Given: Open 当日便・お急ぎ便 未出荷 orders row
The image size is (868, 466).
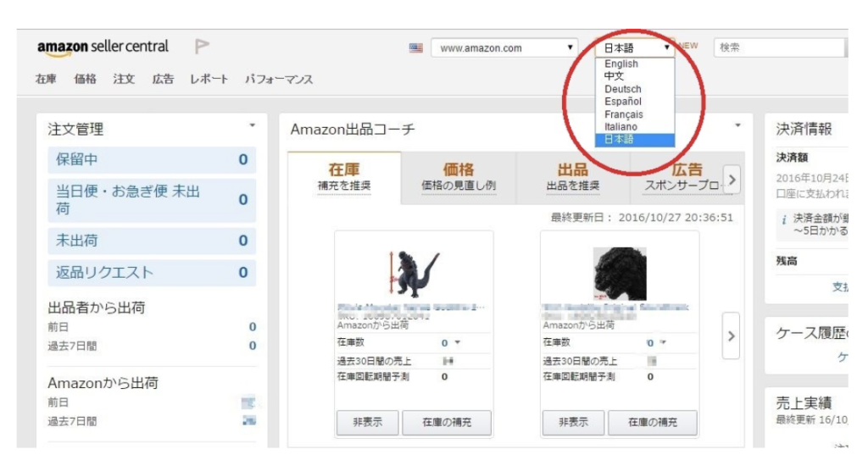Looking at the screenshot, I should click(152, 200).
